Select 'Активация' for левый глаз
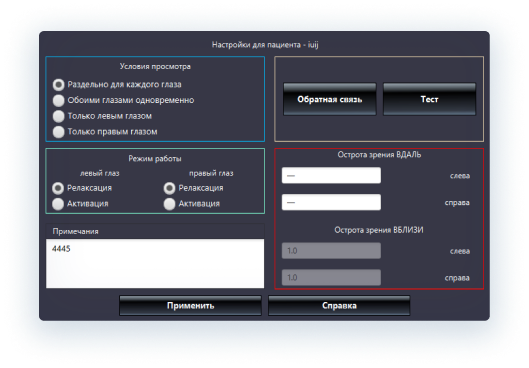Screen dimensions: 529x368 58,204
